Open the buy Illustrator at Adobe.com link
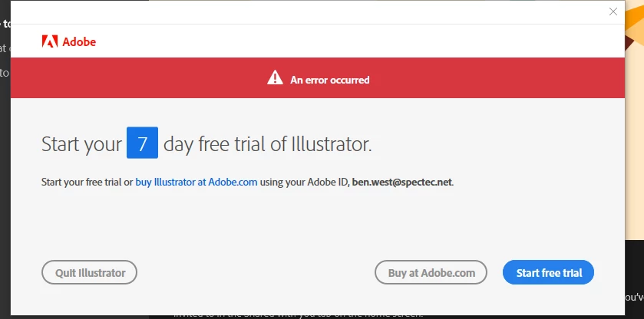Image resolution: width=644 pixels, height=319 pixels. click(x=197, y=182)
